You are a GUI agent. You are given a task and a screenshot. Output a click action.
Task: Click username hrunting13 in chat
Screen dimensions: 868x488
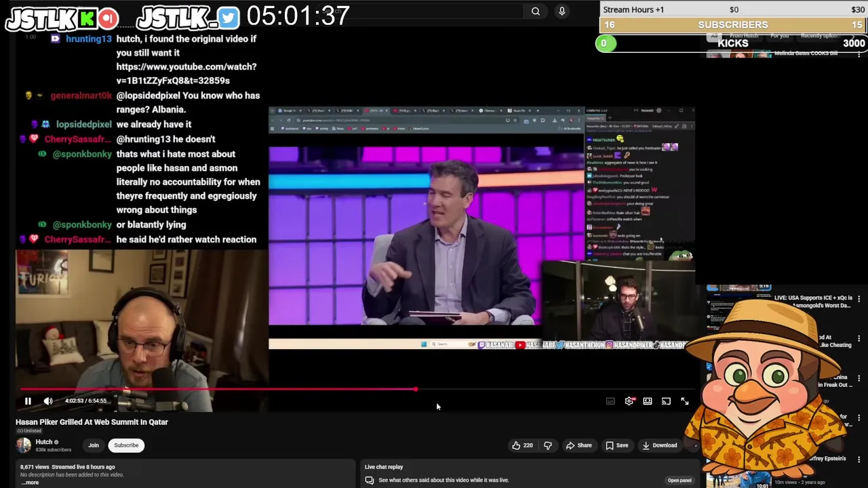tap(88, 39)
